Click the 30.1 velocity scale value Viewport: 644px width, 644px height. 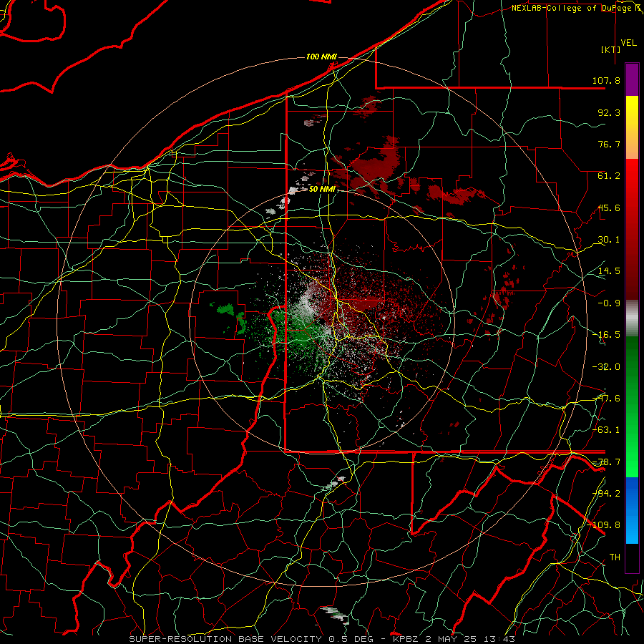[609, 240]
